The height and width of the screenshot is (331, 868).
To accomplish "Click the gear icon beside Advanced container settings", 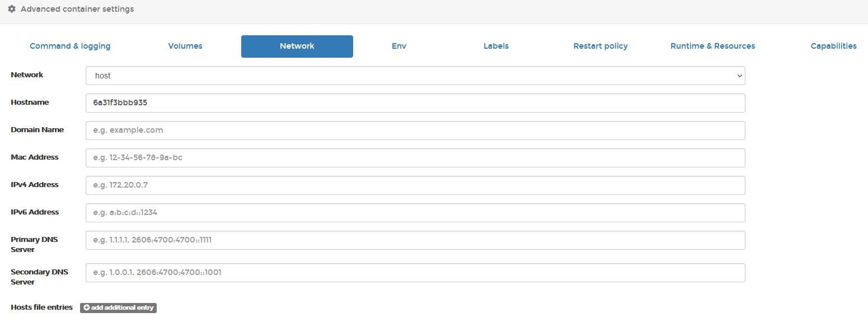I will [12, 9].
